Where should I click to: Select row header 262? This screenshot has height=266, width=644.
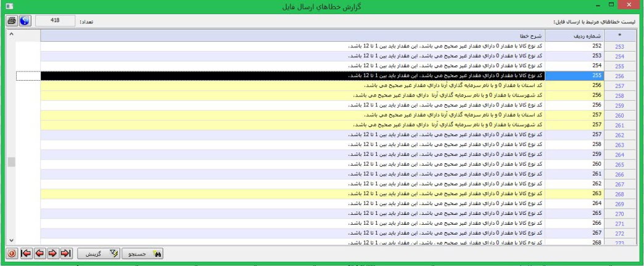click(x=619, y=135)
